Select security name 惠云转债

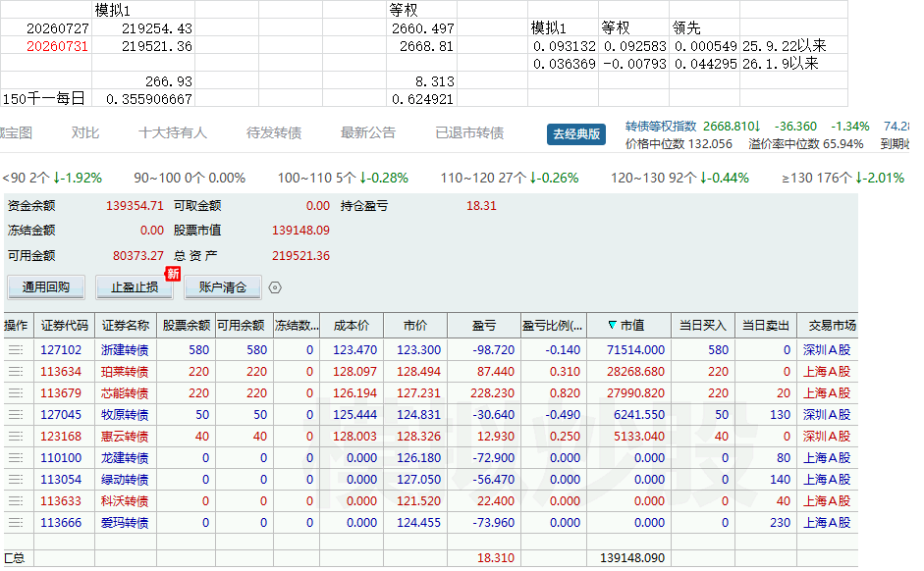(125, 437)
